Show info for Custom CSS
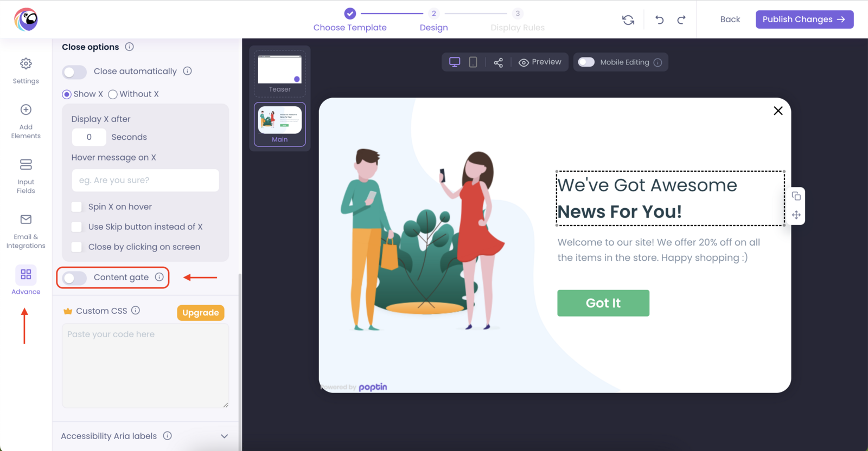This screenshot has width=868, height=451. 136,311
